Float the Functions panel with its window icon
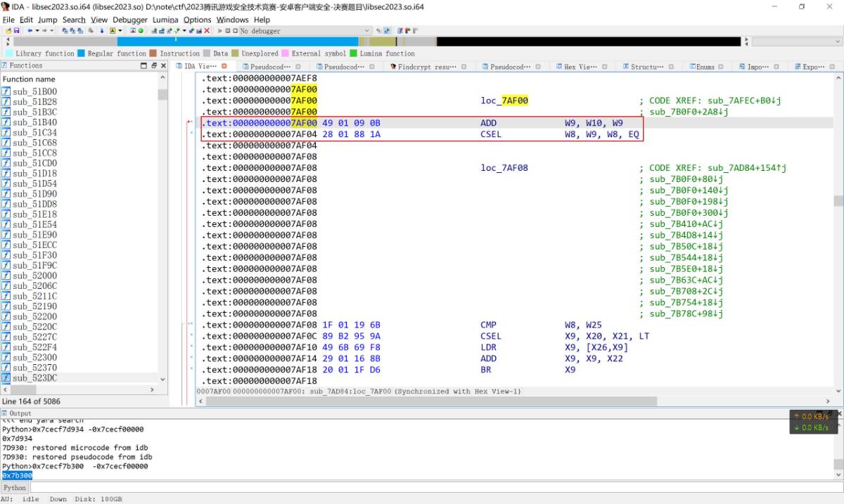 point(144,65)
